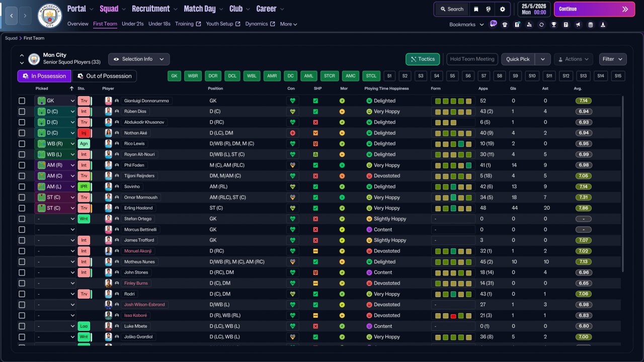Click the trophy shortcut icon
This screenshot has width=644, height=362.
(553, 25)
